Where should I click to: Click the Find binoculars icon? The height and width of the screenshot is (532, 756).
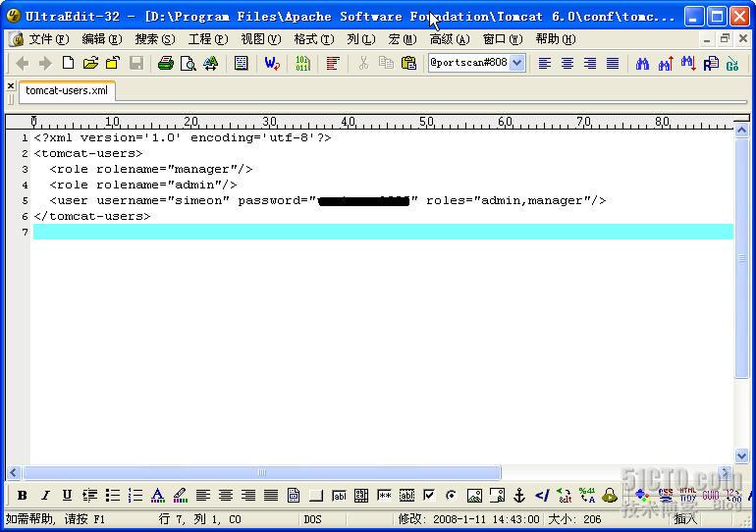(642, 63)
